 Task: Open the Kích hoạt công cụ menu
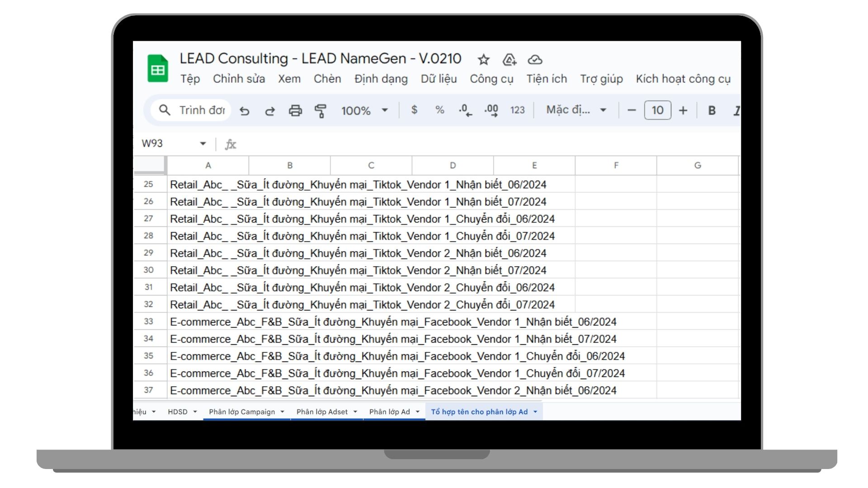[683, 79]
